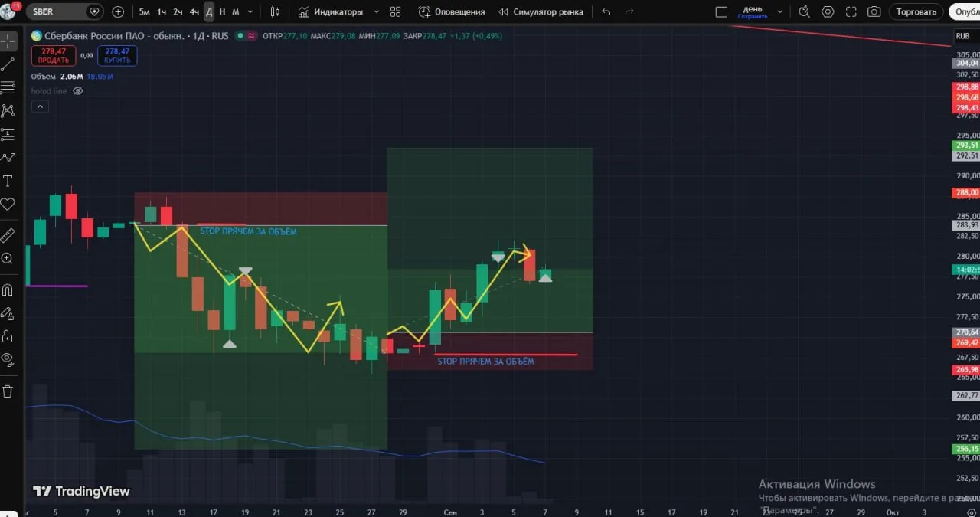Select the Д daily timeframe
Screen dimensions: 980x517
tap(209, 11)
